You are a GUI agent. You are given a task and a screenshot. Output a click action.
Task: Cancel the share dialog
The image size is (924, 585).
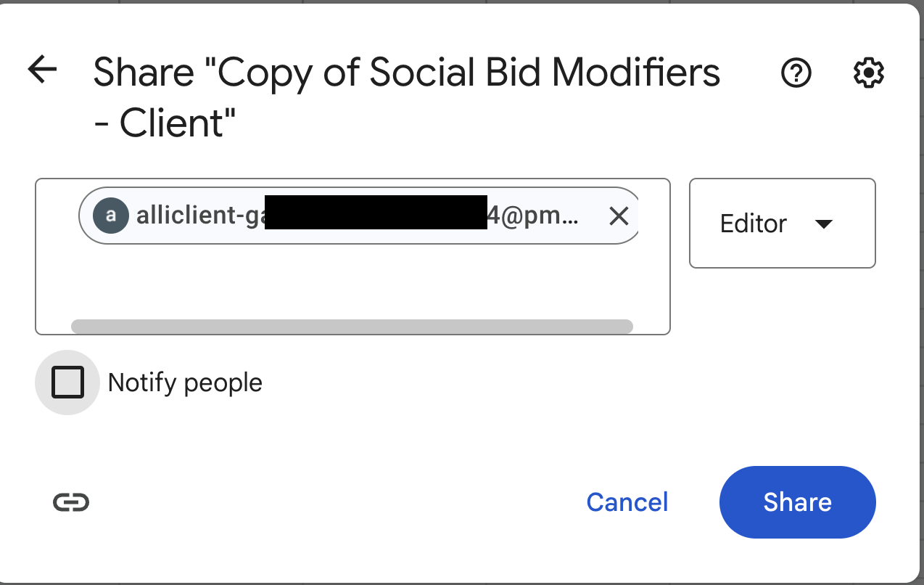pyautogui.click(x=627, y=502)
